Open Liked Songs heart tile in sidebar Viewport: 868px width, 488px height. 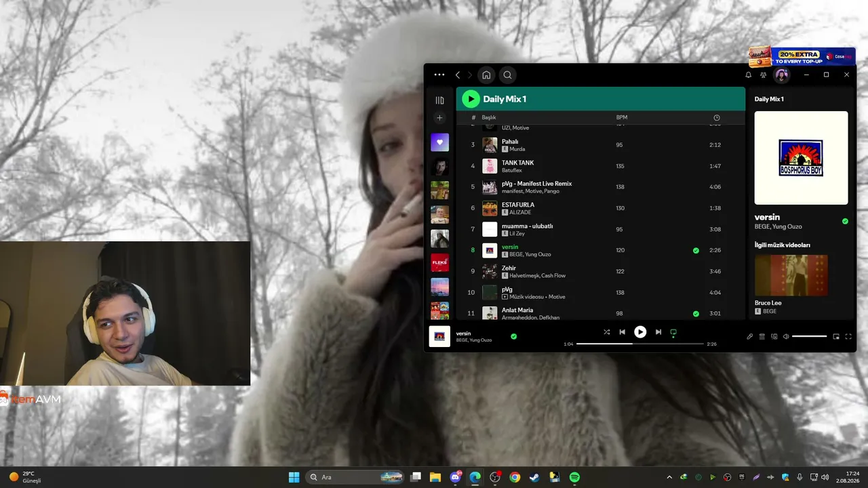pos(439,142)
